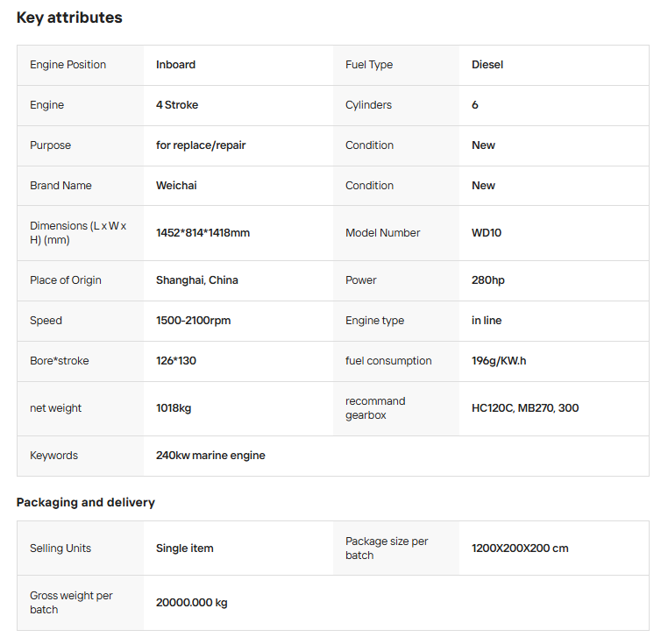Select the 280hp power value
Viewport: 661px width, 644px height.
coord(488,280)
